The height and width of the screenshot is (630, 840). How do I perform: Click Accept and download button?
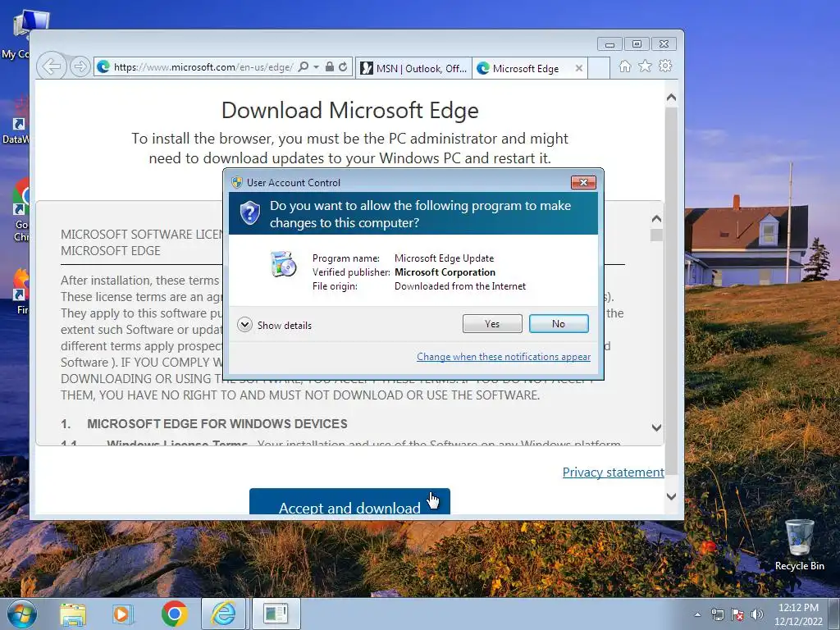point(349,501)
